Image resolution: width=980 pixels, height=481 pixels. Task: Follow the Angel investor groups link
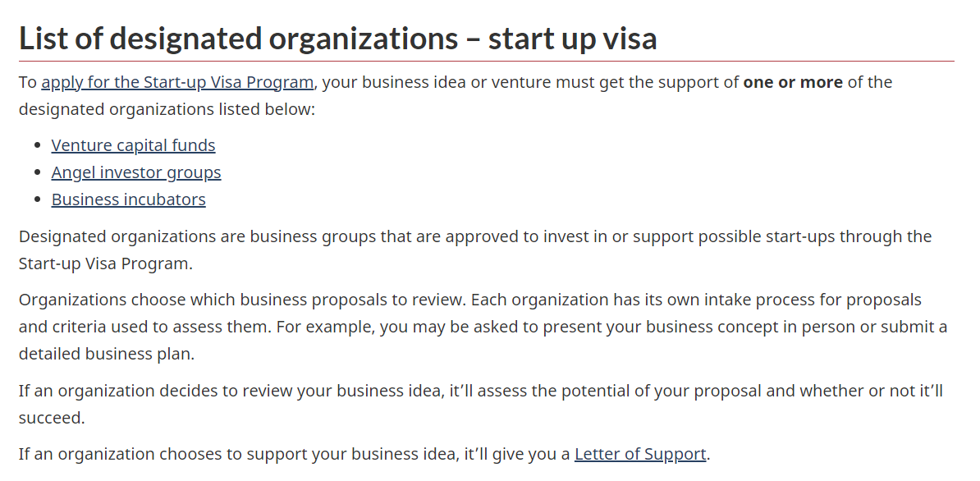tap(136, 172)
